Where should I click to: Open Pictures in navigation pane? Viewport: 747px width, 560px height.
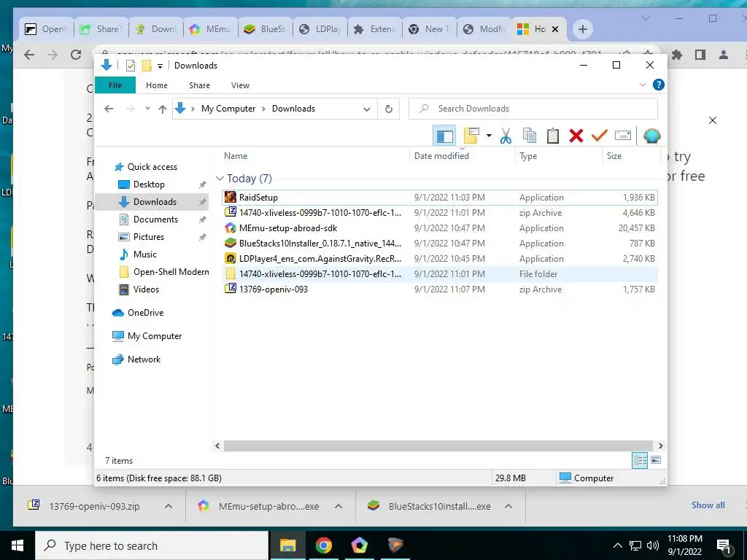148,237
